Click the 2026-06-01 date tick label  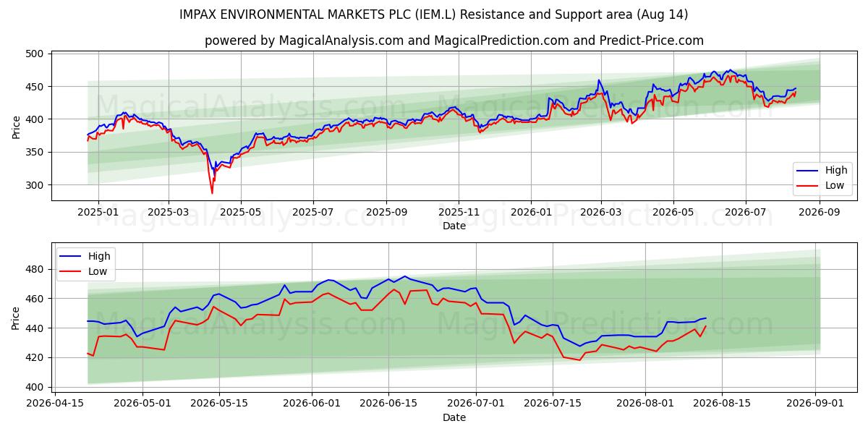click(x=312, y=403)
